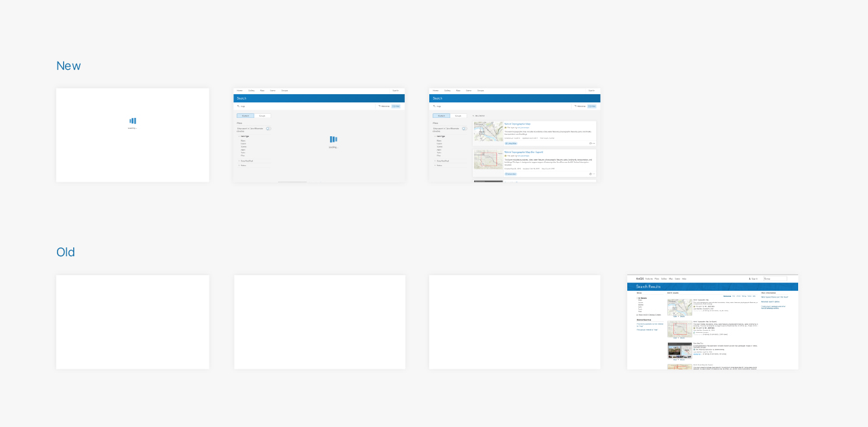Click the blue Search banner in New results frame
868x427 pixels.
point(515,98)
